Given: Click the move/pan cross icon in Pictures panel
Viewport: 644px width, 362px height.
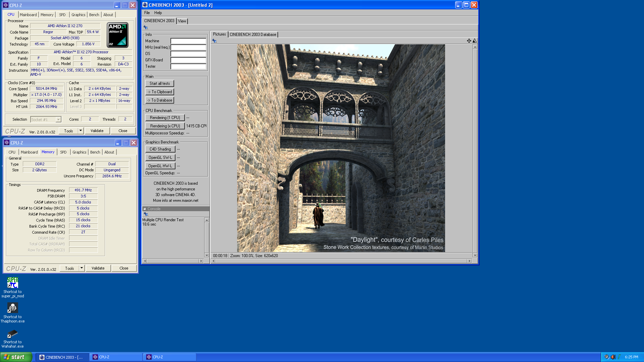Looking at the screenshot, I should pos(469,41).
